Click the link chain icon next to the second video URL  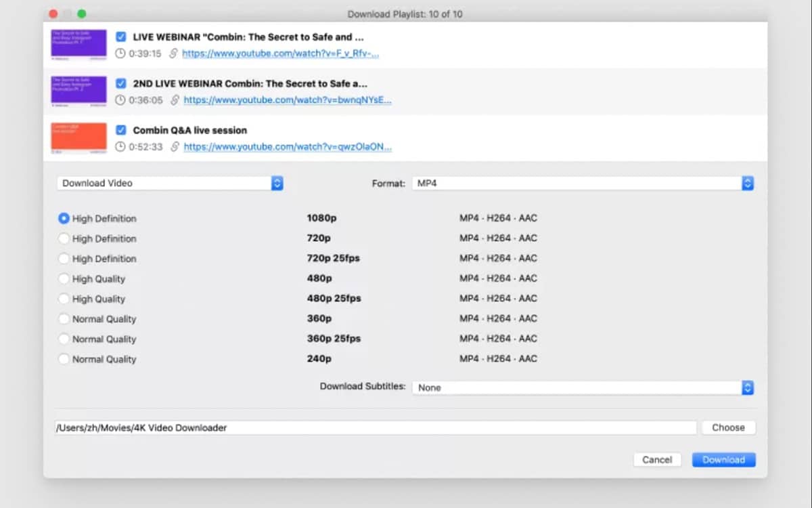[x=175, y=100]
